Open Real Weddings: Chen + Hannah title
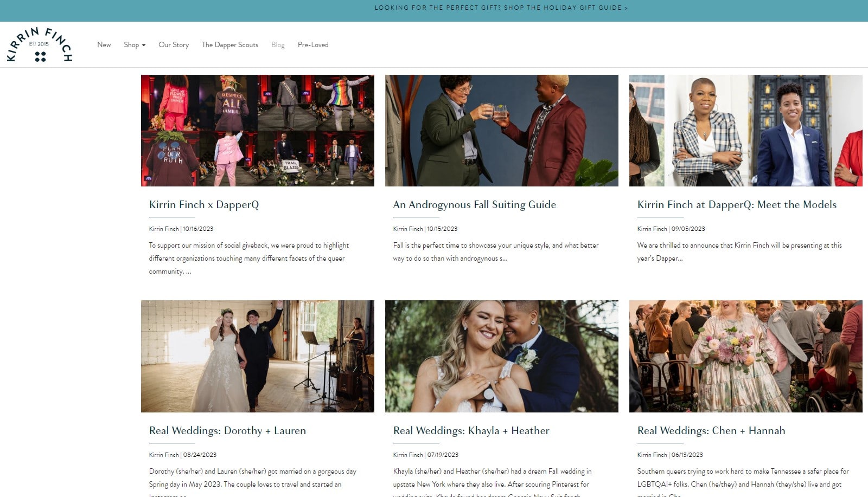 711,431
